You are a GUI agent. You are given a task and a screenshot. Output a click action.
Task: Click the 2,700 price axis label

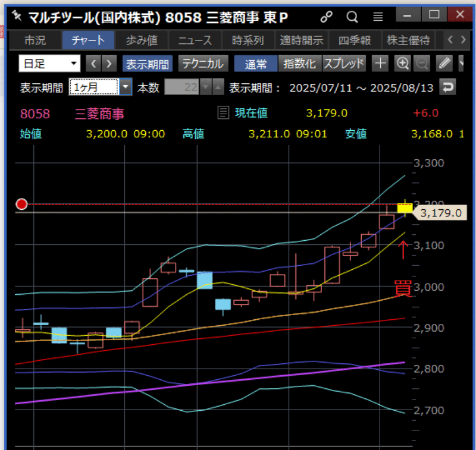(x=429, y=411)
